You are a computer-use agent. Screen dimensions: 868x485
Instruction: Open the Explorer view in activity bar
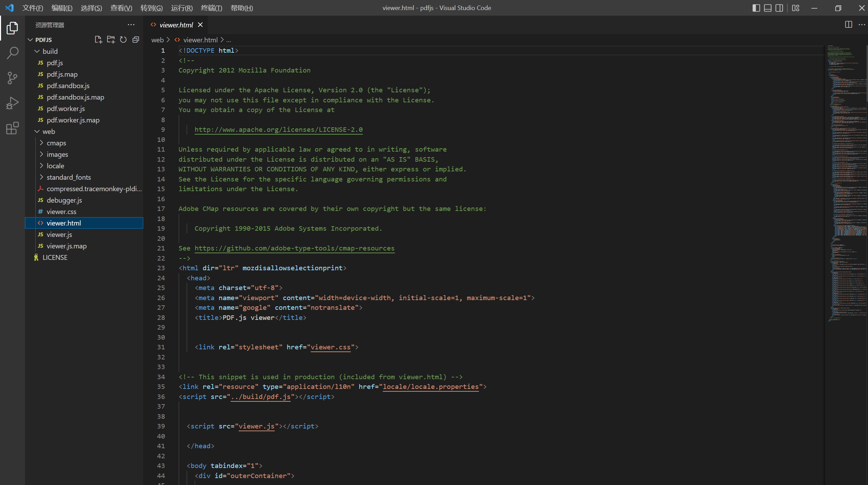pos(12,28)
